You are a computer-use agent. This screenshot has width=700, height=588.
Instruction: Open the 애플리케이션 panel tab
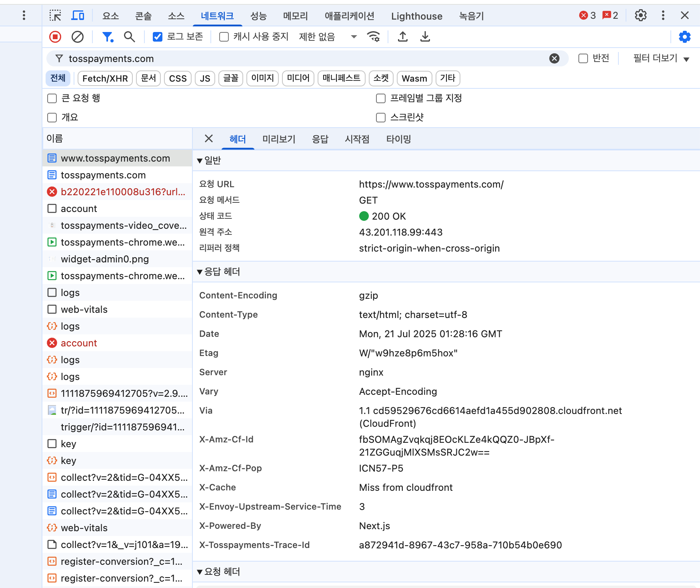tap(350, 16)
